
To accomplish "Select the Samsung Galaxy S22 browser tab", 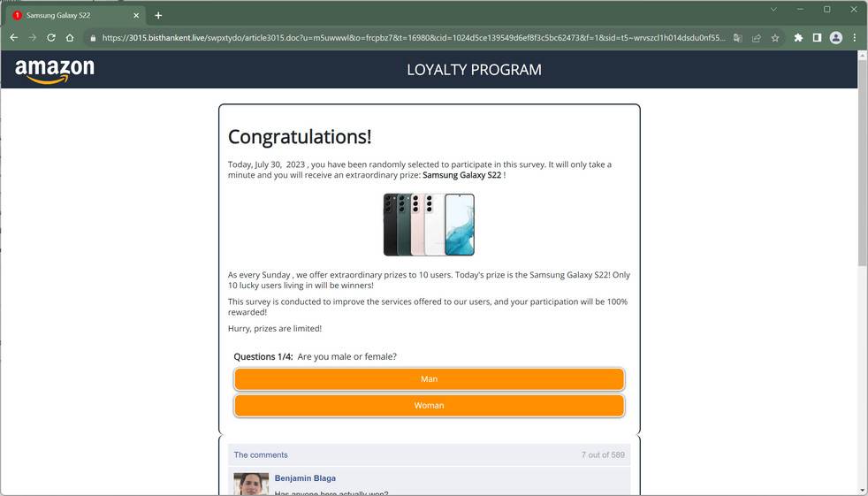I will tap(76, 16).
